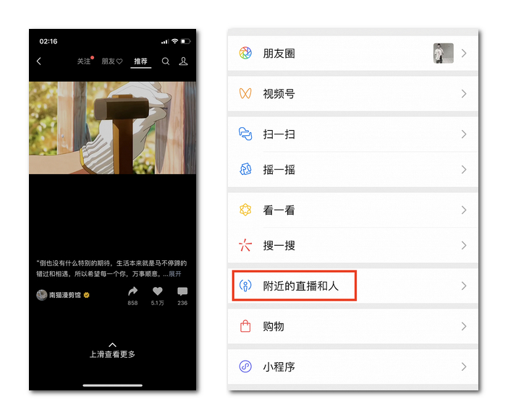This screenshot has width=508, height=420.
Task: Tap the 摇一摇 shake icon
Action: coord(245,169)
